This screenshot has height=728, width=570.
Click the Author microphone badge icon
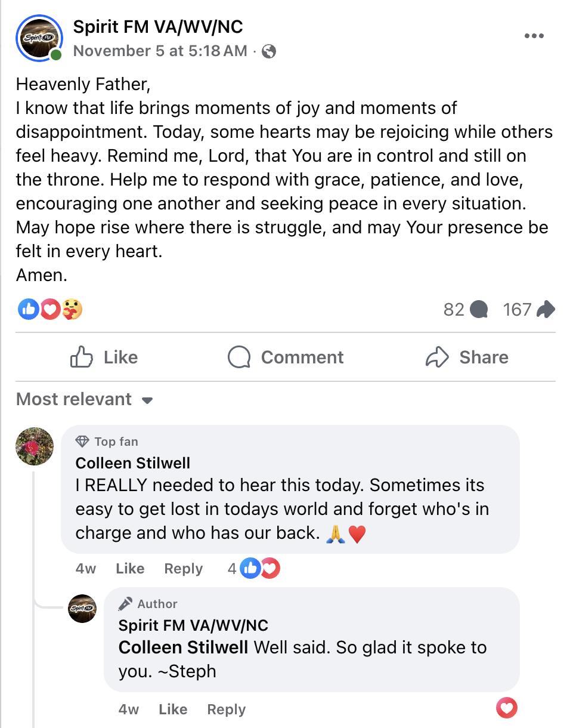125,604
